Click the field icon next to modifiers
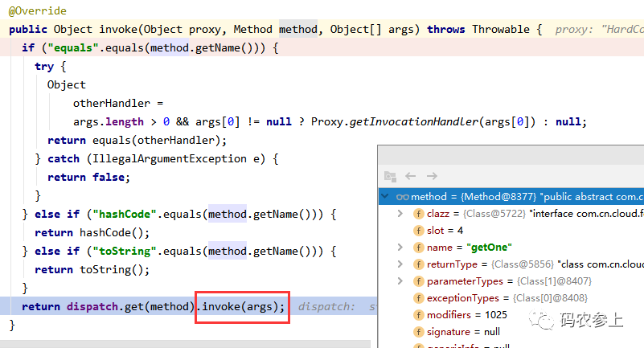The width and height of the screenshot is (644, 348). (x=419, y=315)
